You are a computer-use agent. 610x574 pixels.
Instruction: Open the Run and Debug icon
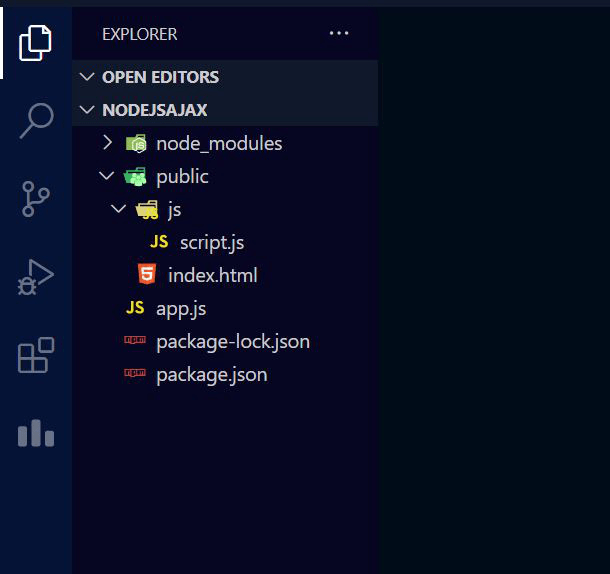(x=36, y=277)
